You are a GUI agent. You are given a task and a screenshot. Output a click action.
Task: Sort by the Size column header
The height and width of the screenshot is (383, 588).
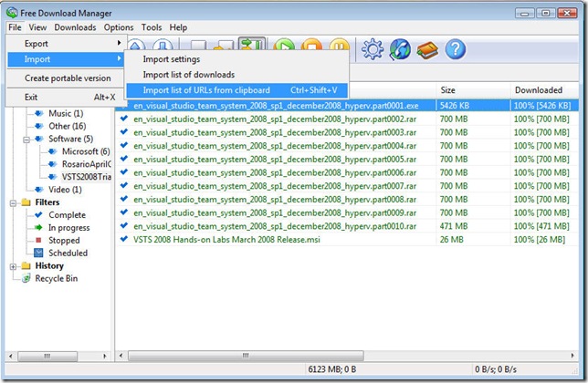[x=473, y=90]
